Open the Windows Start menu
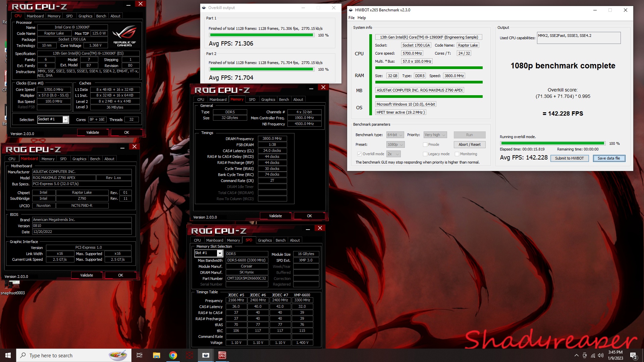Screen dimensions: 644x362 [x=8, y=355]
